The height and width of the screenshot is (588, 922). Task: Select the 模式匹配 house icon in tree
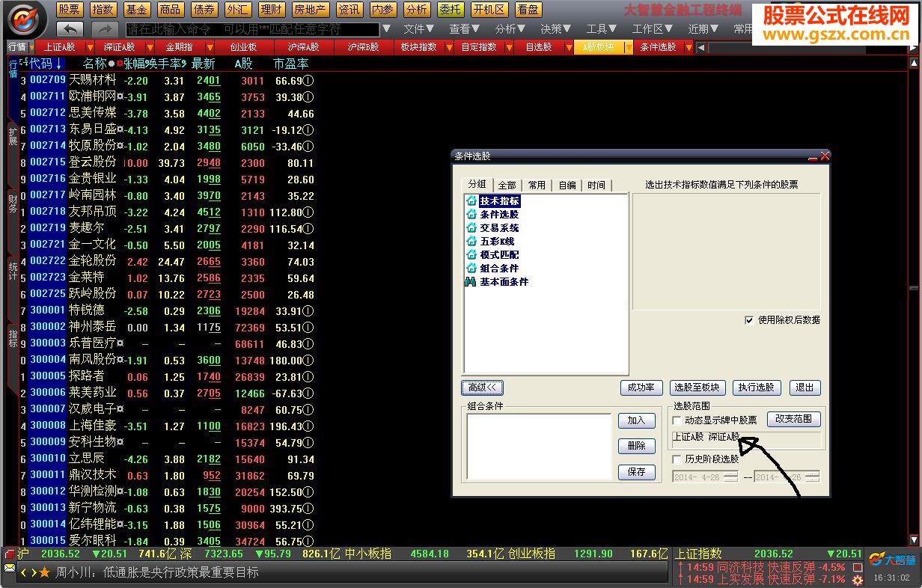(x=471, y=255)
